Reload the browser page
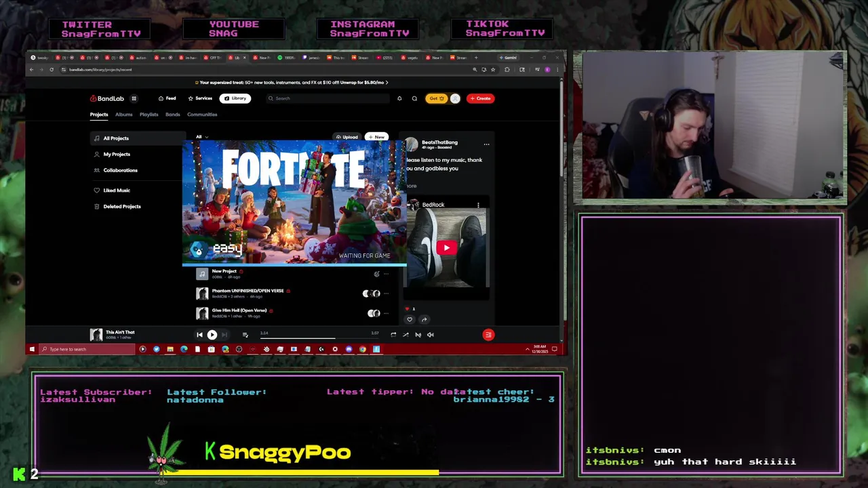This screenshot has width=868, height=488. pyautogui.click(x=51, y=69)
